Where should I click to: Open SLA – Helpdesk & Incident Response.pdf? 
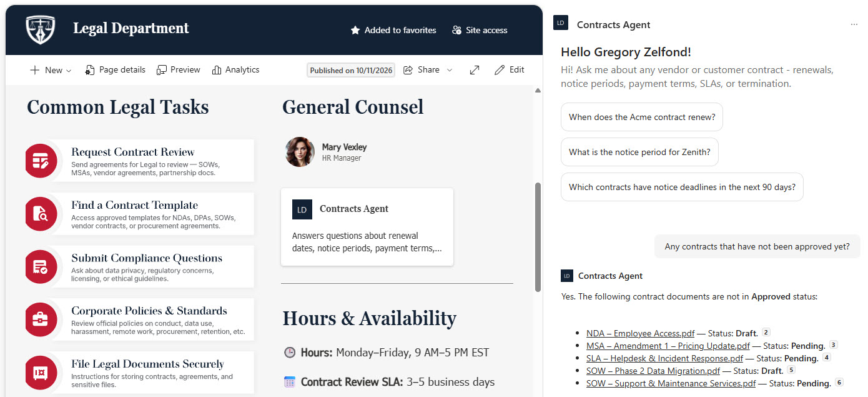point(664,358)
